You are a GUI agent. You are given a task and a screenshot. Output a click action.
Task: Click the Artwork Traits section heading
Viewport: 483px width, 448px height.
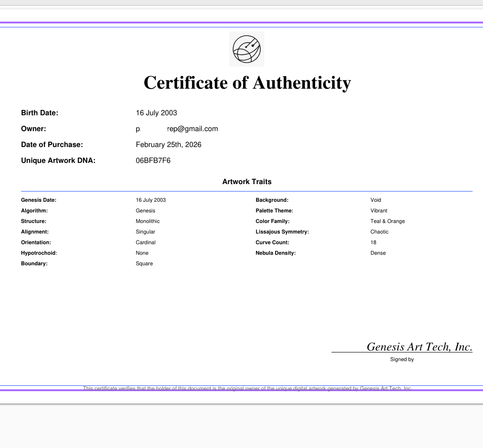click(247, 182)
